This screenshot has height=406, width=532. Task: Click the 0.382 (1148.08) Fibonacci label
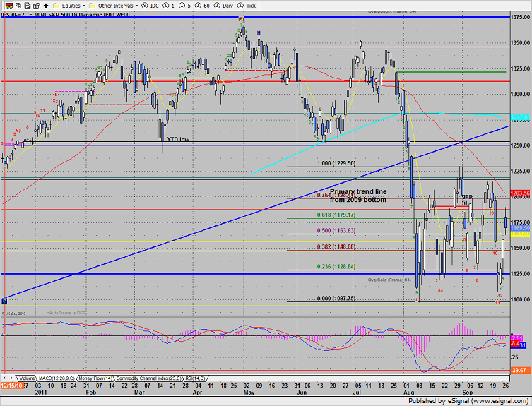coord(336,246)
